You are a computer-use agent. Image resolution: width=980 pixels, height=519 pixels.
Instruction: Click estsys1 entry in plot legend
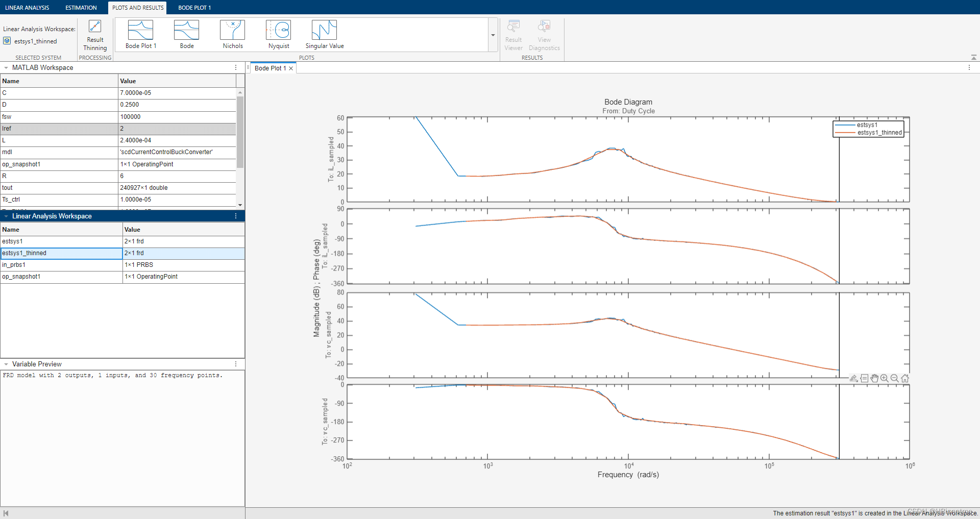point(867,125)
